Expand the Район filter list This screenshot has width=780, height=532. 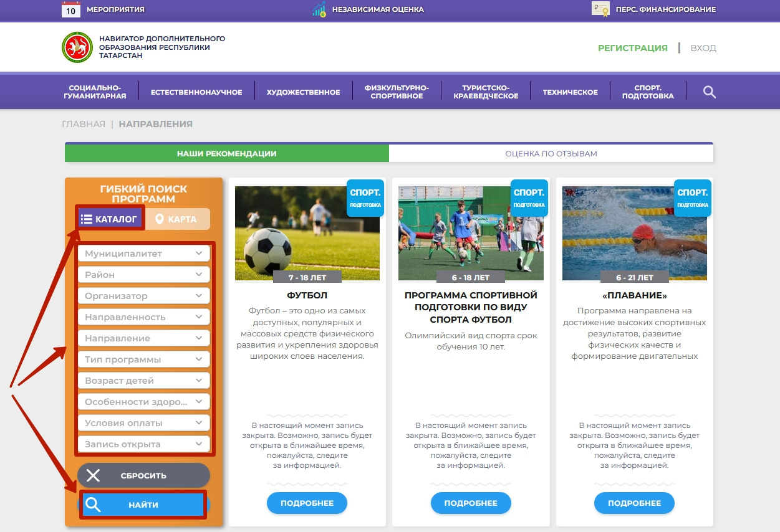[143, 275]
